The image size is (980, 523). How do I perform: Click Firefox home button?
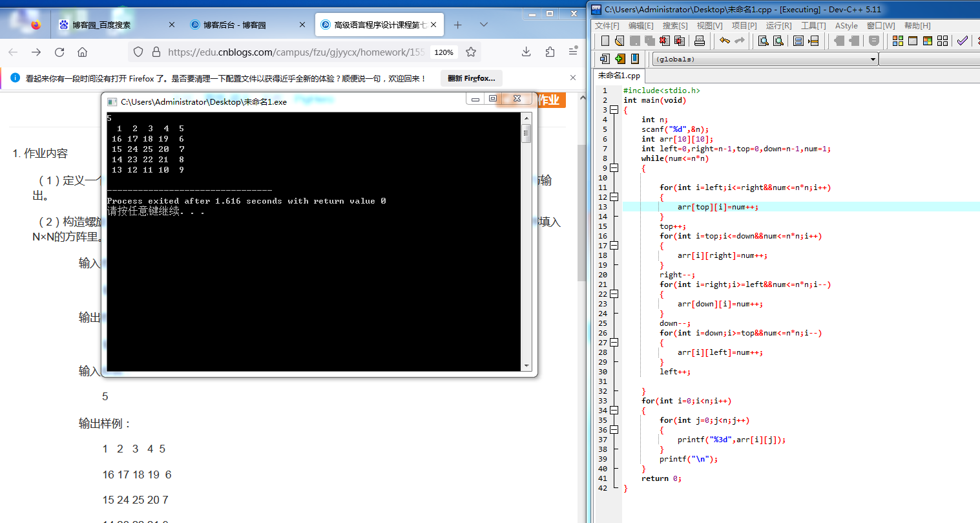(x=82, y=52)
